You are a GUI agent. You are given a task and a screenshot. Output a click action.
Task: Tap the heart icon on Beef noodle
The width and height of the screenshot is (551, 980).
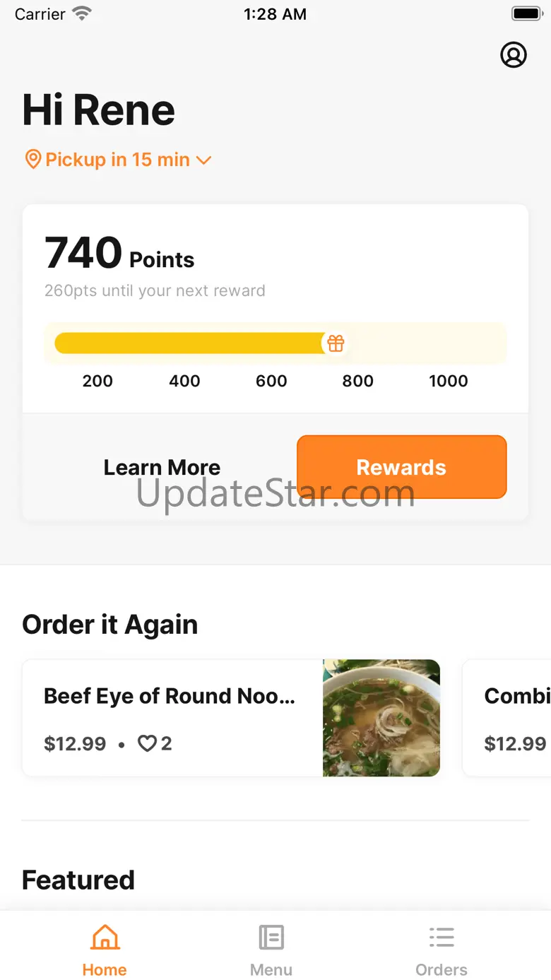146,743
